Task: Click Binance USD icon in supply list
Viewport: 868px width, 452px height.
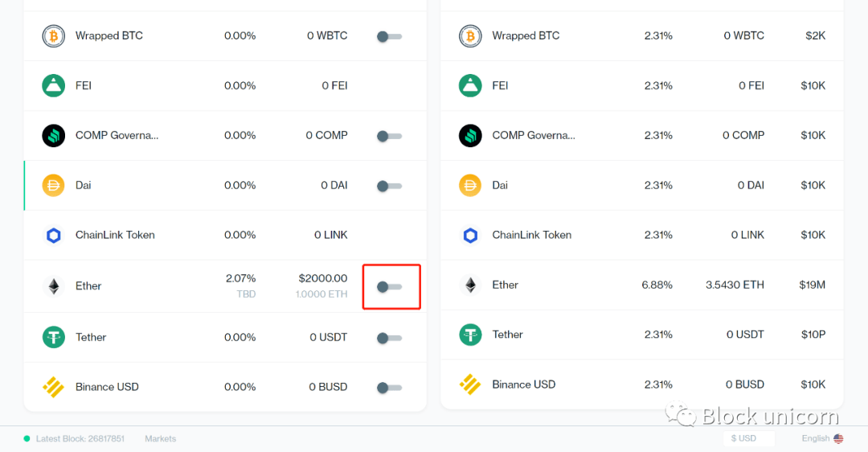Action: point(54,387)
